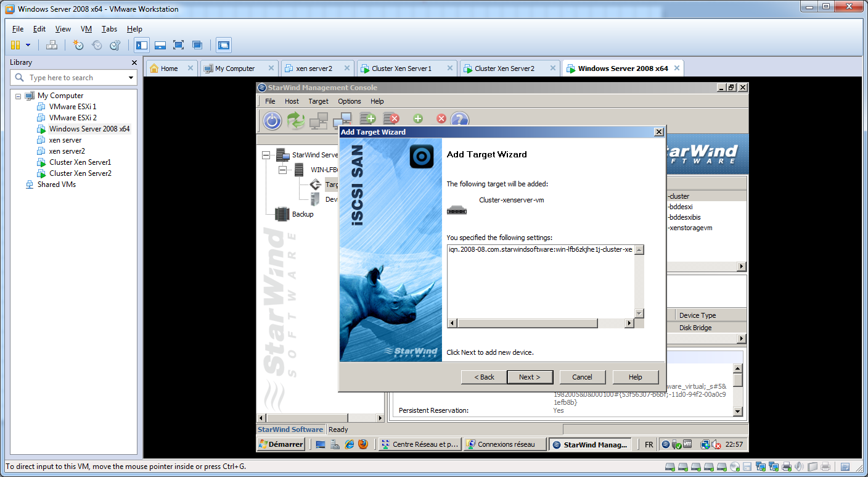Switch to Cluster Xen Server2 tab

point(504,68)
